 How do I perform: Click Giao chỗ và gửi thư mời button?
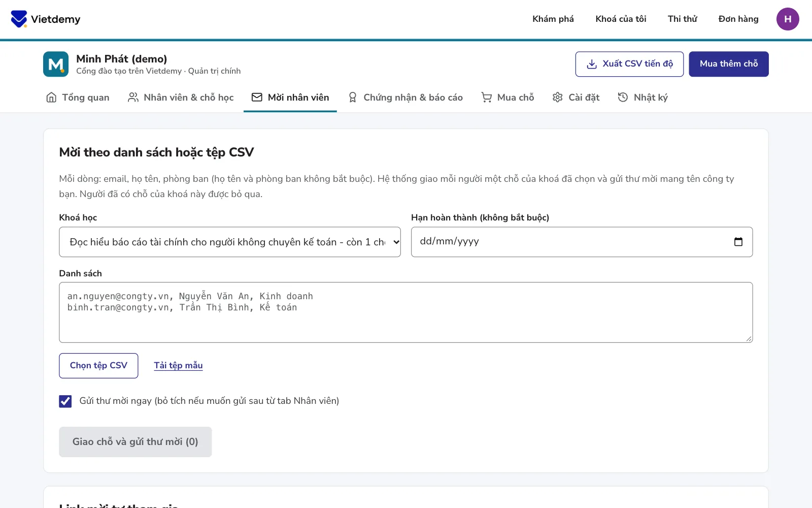(x=135, y=442)
